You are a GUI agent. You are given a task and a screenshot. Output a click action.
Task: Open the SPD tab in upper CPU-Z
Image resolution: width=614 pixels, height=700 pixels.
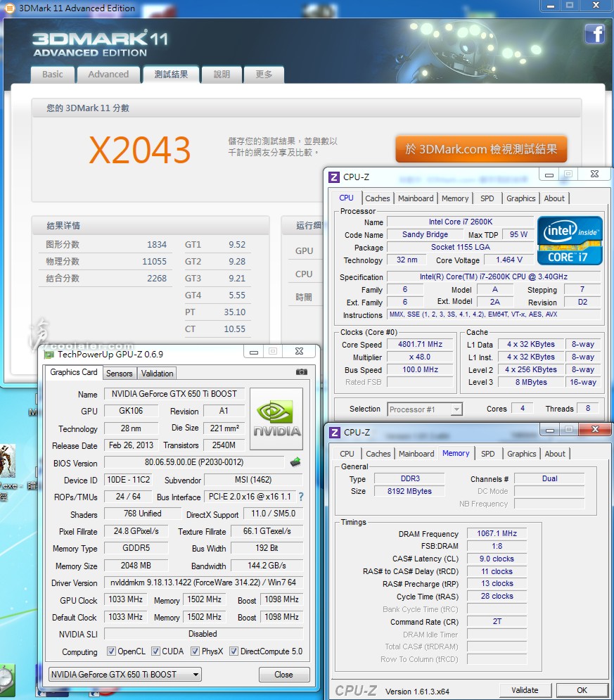[x=487, y=198]
